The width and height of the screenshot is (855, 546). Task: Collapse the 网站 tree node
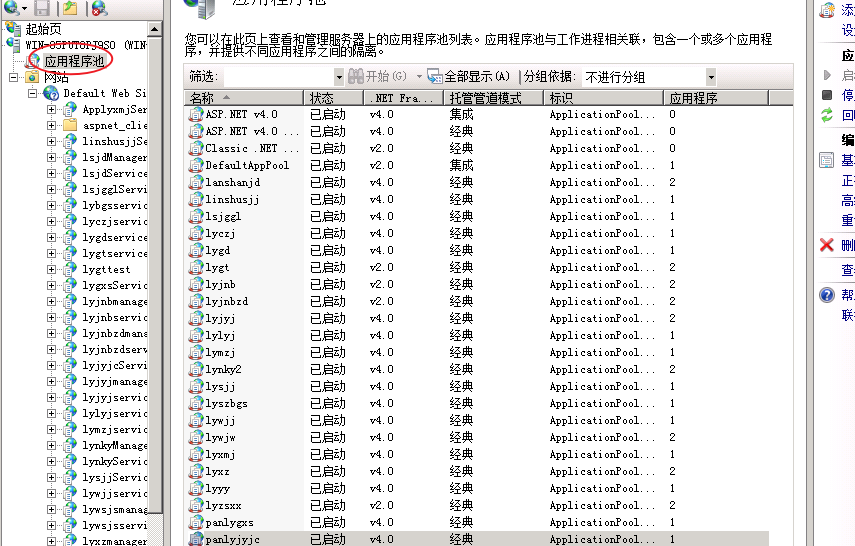tap(14, 77)
